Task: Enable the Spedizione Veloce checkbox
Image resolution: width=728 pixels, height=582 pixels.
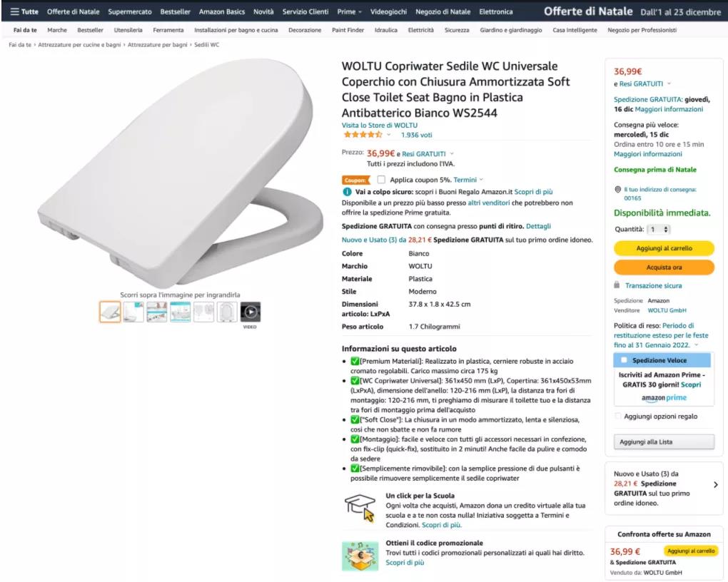Action: point(624,361)
